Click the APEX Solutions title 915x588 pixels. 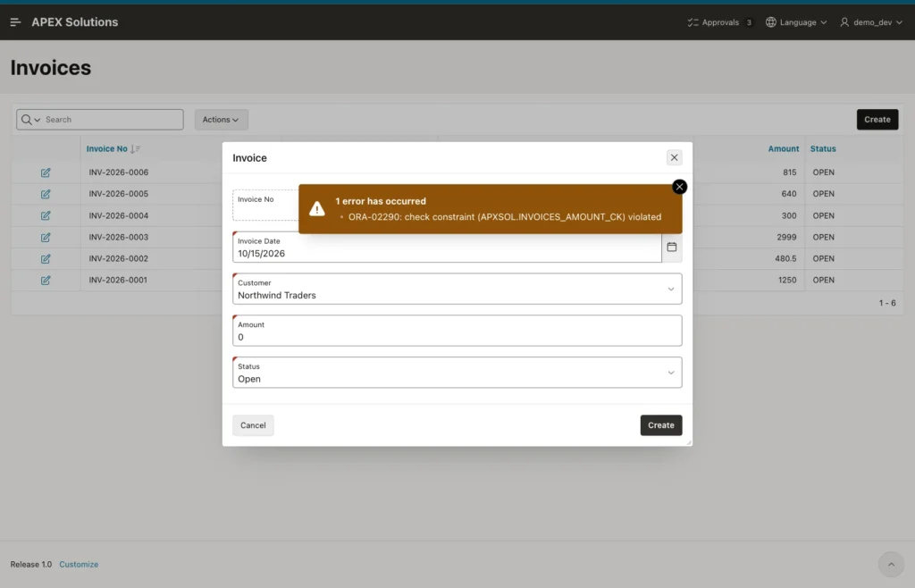click(75, 22)
